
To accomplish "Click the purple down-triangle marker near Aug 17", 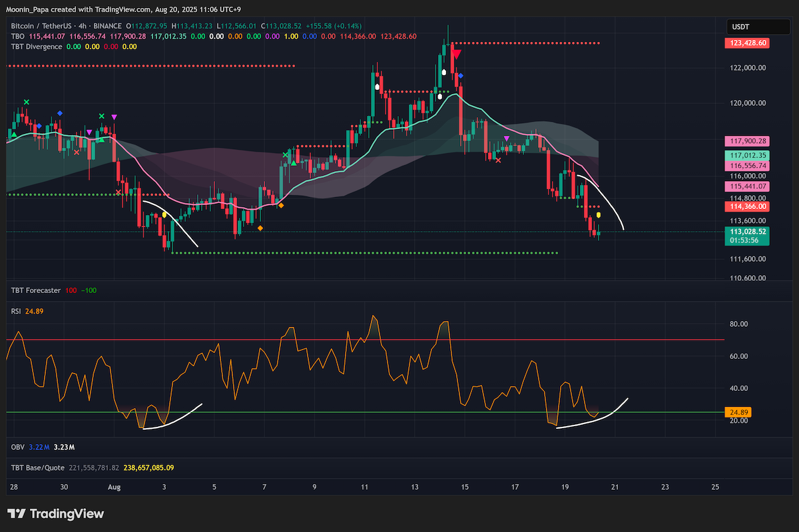I will 507,138.
